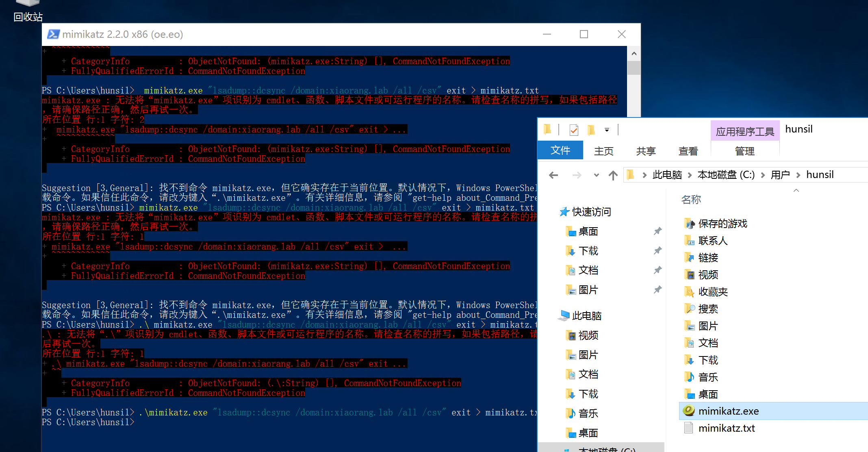
Task: Expand the address bar chevron after 用户
Action: tap(798, 175)
